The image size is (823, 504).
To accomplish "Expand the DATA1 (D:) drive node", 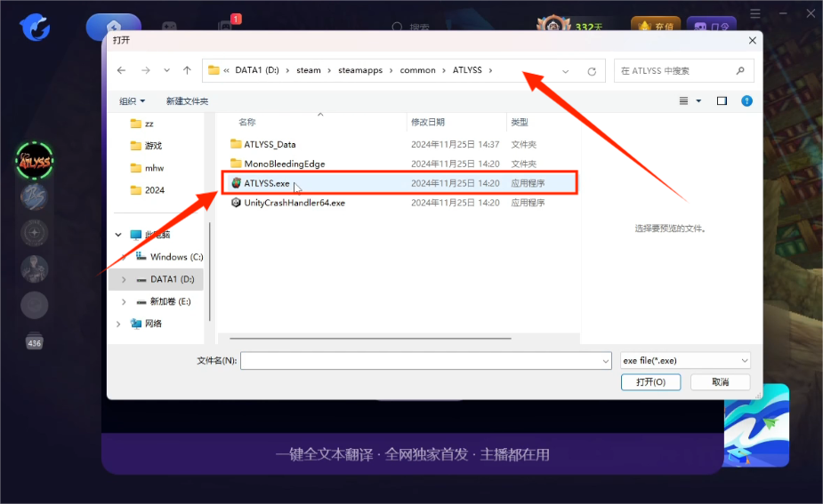I will [124, 279].
